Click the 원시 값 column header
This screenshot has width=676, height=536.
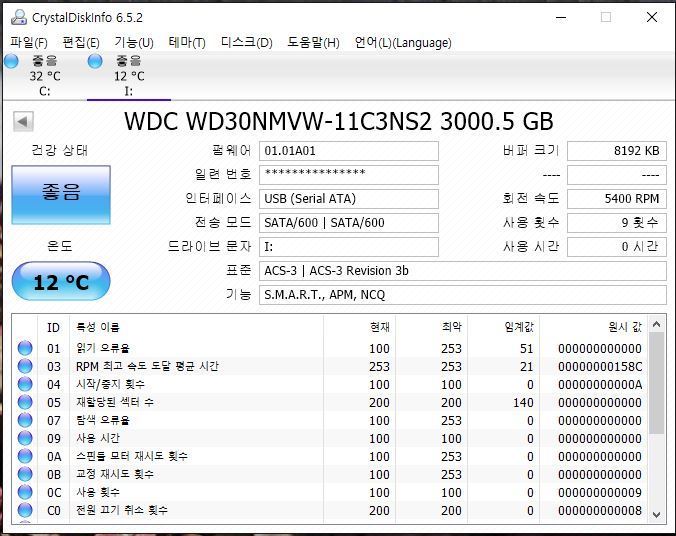pyautogui.click(x=594, y=327)
